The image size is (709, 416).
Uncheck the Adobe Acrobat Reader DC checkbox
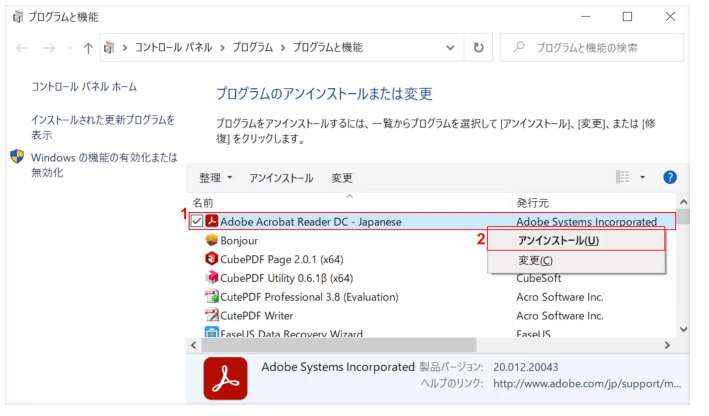(x=197, y=222)
